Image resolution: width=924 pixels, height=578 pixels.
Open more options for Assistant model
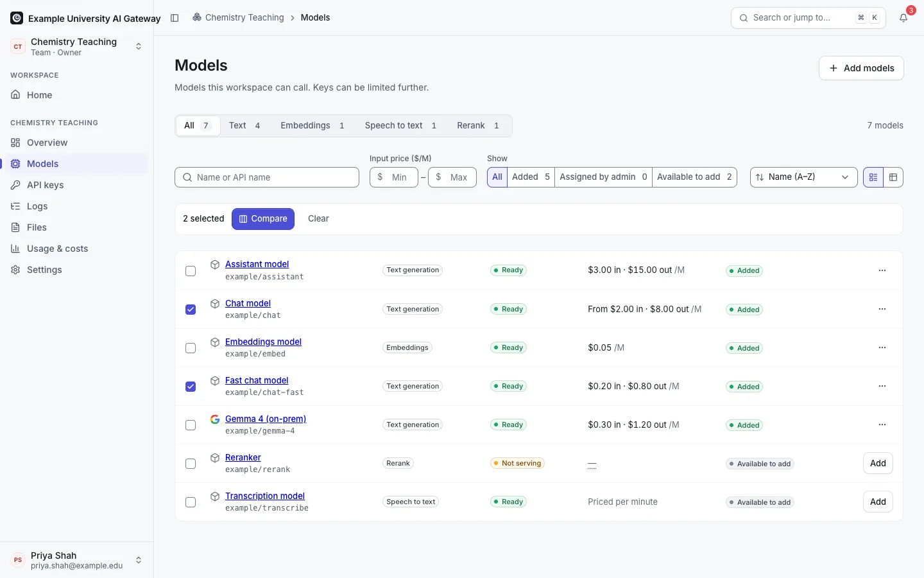point(882,270)
